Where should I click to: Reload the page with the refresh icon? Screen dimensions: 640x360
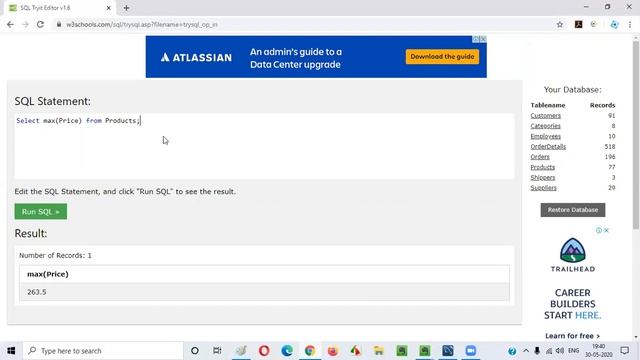pos(40,24)
